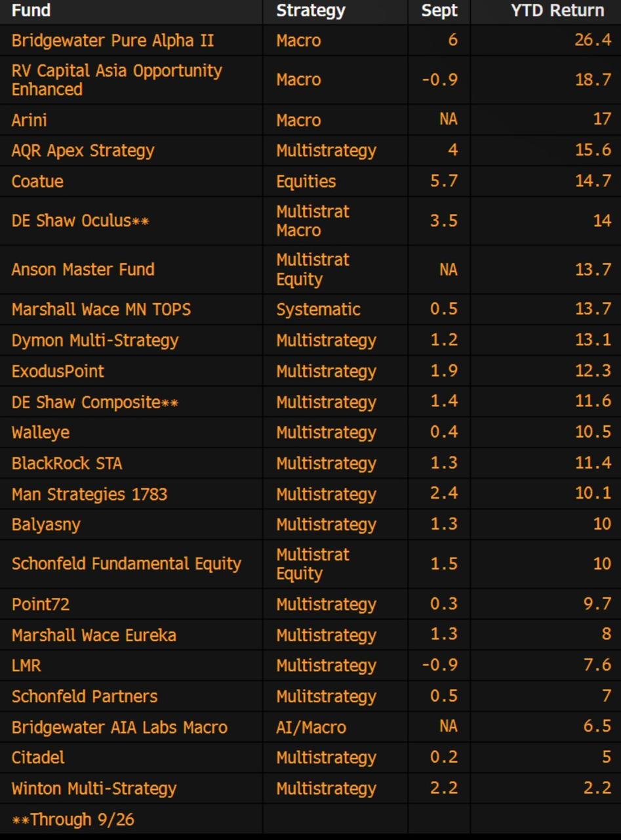The width and height of the screenshot is (621, 840).
Task: Click the Point72 fund name
Action: click(x=40, y=604)
